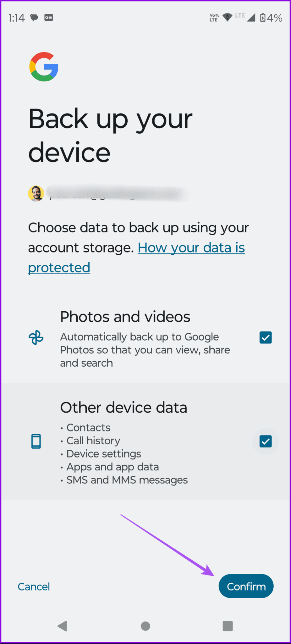Tap Recents in the navigation bar
The width and height of the screenshot is (291, 644).
click(227, 626)
